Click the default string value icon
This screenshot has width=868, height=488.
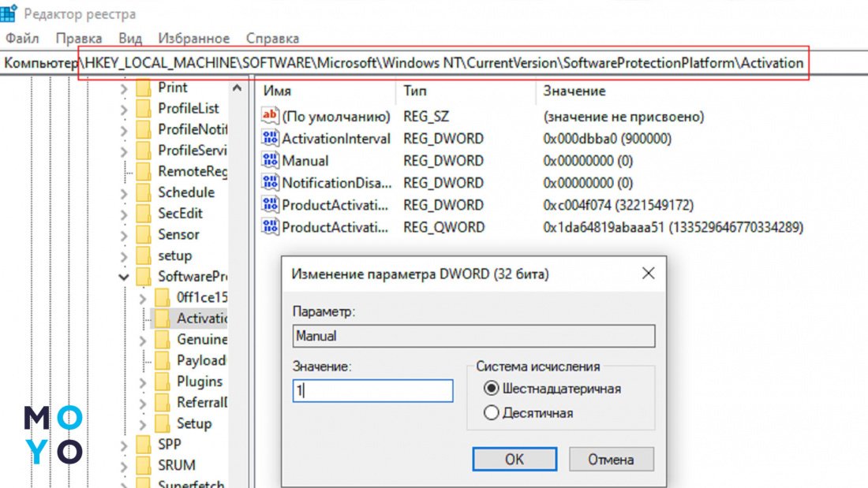271,117
